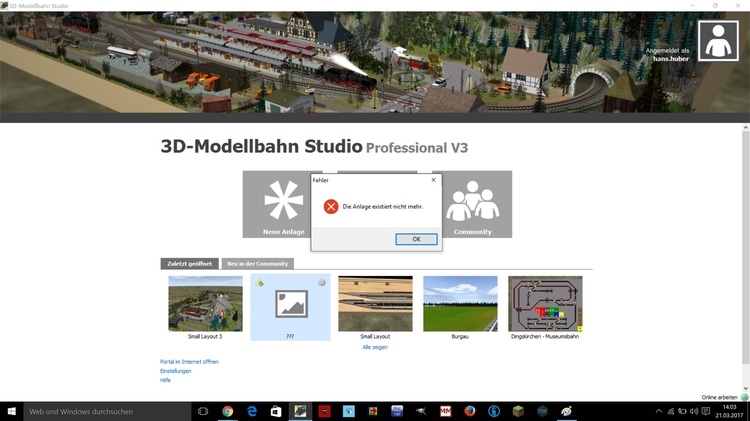Screen dimensions: 750x421
Task: Click the user profile avatar icon
Action: click(718, 41)
